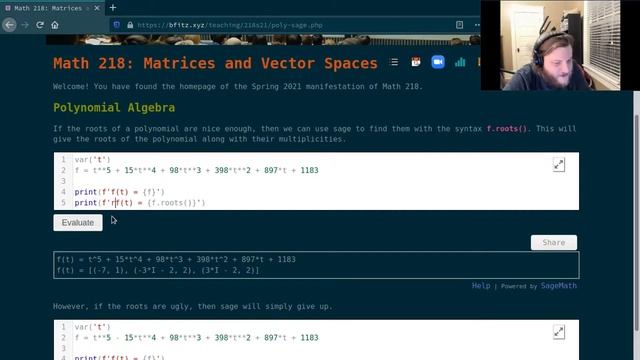Click the pink f.roots() syntax text
The image size is (640, 360).
[x=507, y=129]
